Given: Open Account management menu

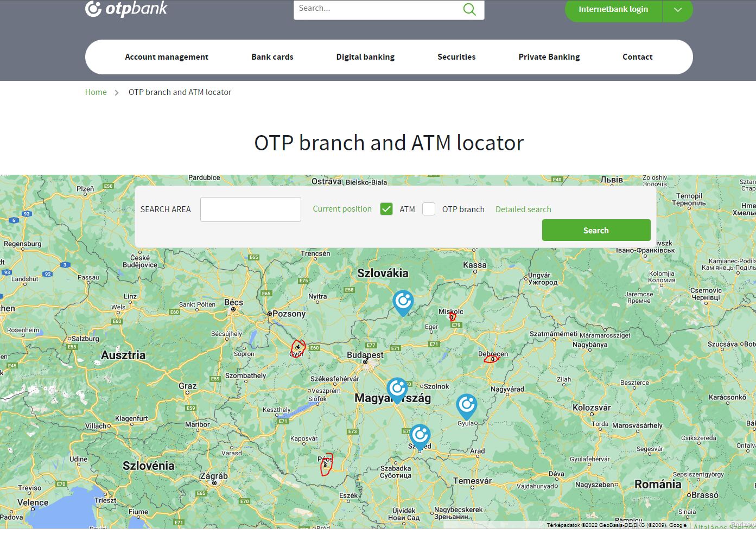Looking at the screenshot, I should click(x=167, y=57).
